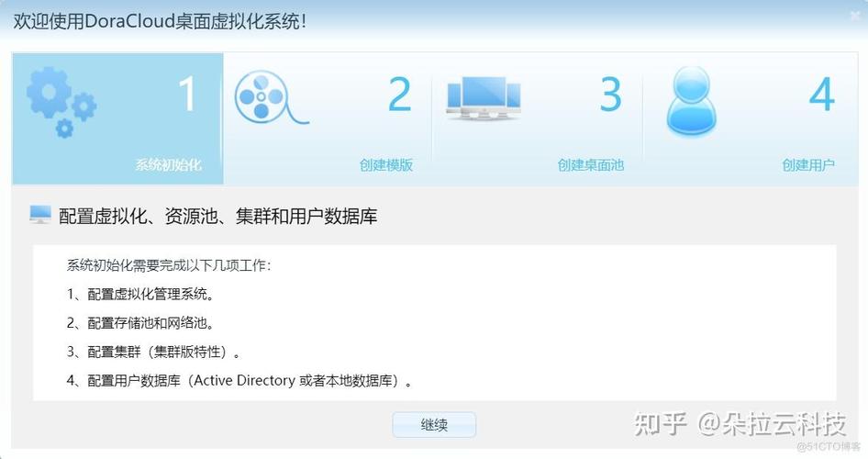Click the small monitor icon beside heading
Screen dimensions: 868x459
pos(39,215)
